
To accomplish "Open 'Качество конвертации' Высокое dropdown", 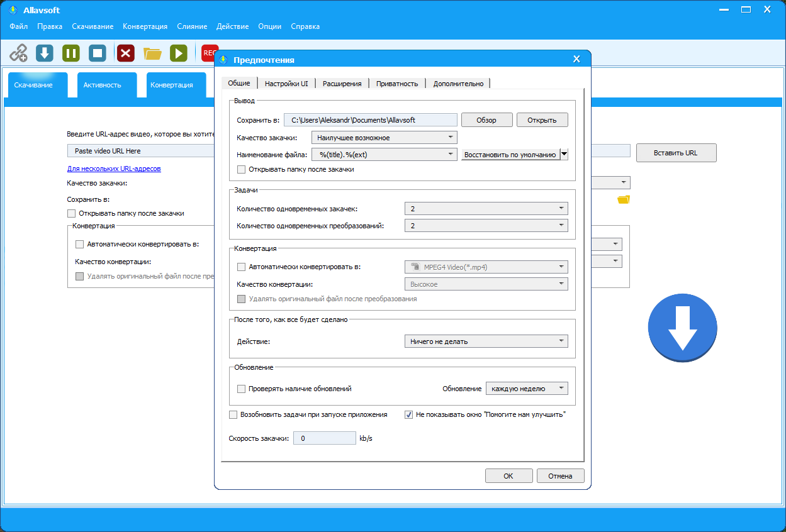I will pyautogui.click(x=486, y=284).
